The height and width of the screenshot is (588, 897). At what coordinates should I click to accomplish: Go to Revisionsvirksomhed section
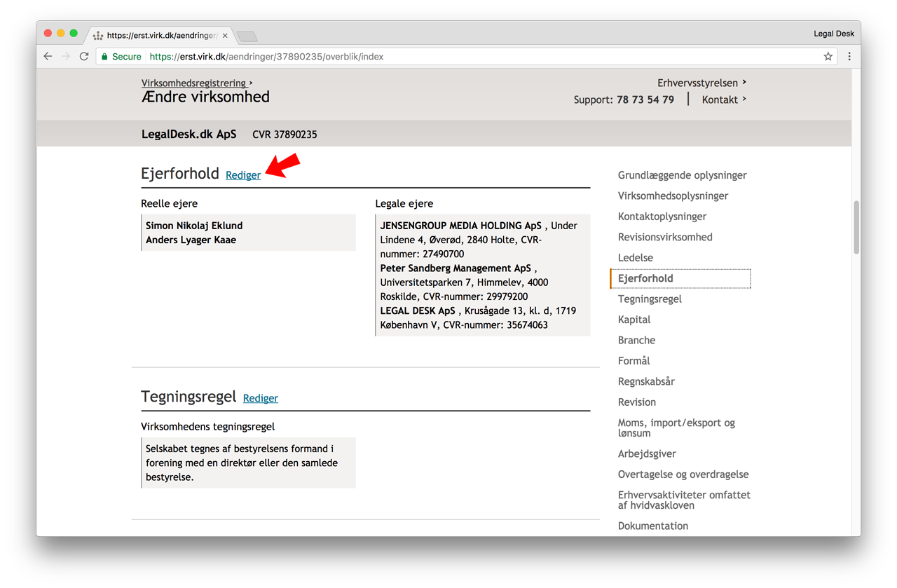pos(665,237)
